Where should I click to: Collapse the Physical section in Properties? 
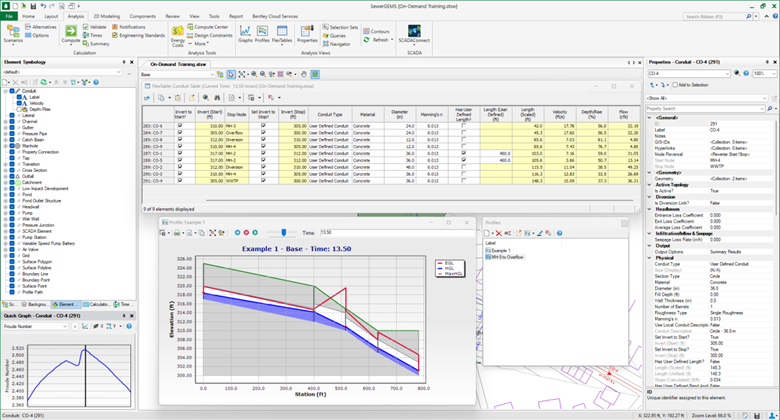[x=649, y=258]
